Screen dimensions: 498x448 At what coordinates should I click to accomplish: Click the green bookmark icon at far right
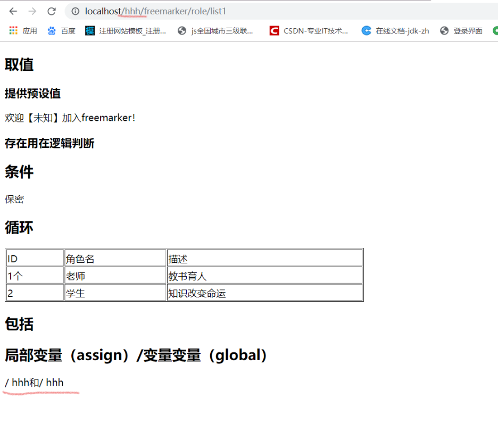494,30
